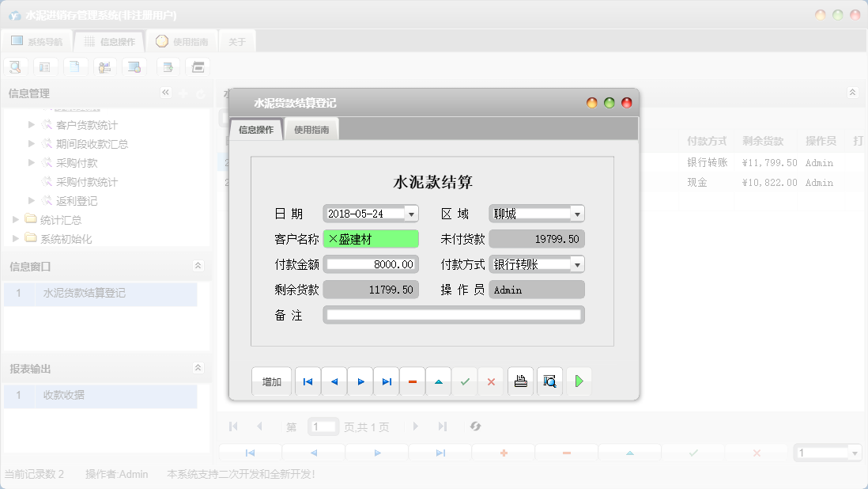Open the 区域 region dropdown showing 聊城
868x489 pixels.
coord(578,213)
